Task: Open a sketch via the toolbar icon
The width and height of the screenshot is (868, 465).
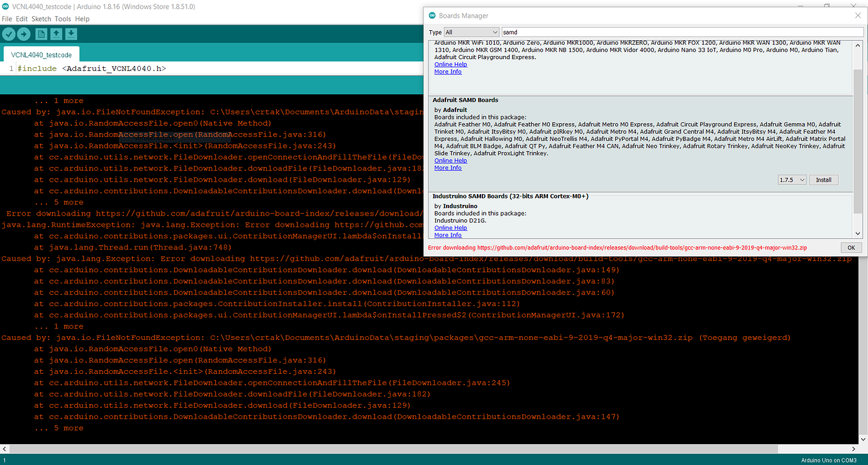Action: click(56, 33)
